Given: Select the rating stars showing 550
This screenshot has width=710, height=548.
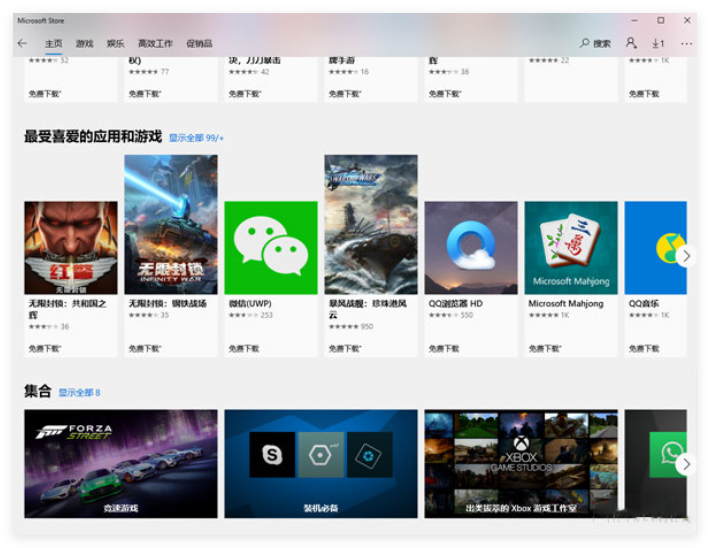Looking at the screenshot, I should click(451, 315).
